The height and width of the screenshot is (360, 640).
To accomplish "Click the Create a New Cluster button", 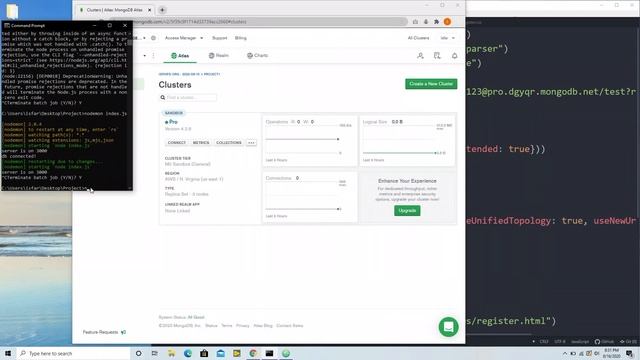I will coord(431,84).
